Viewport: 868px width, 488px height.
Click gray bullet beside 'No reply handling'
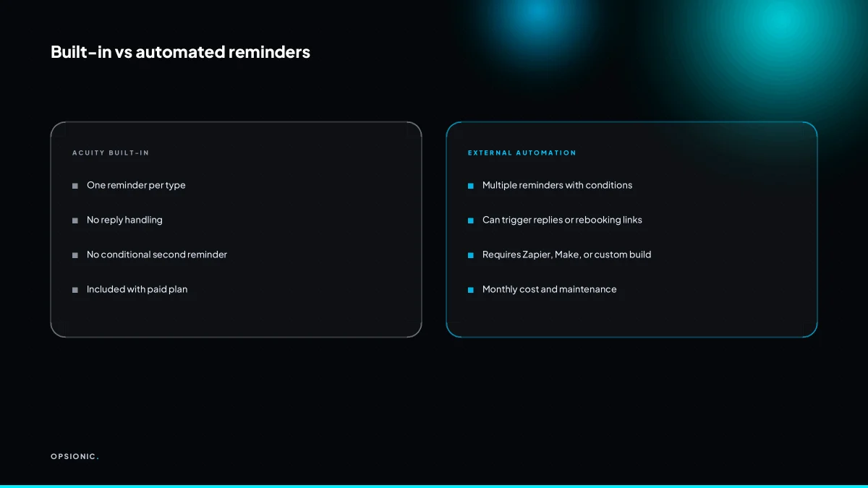[75, 221]
